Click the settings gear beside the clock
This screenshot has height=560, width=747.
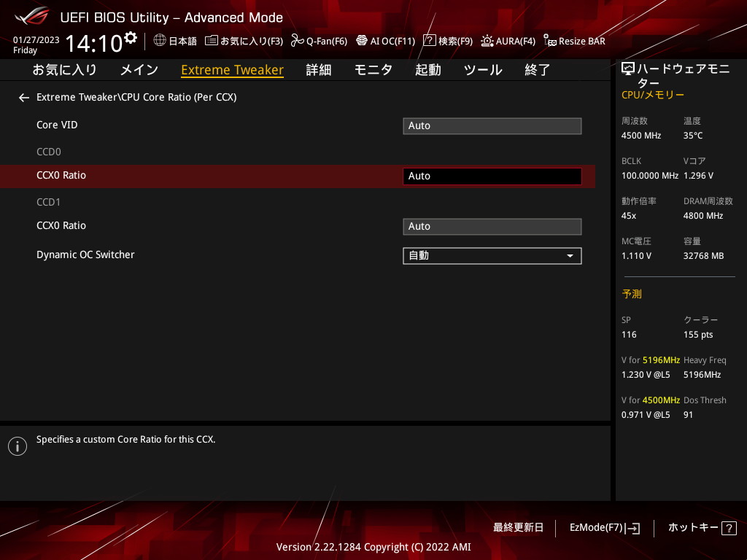[x=131, y=38]
